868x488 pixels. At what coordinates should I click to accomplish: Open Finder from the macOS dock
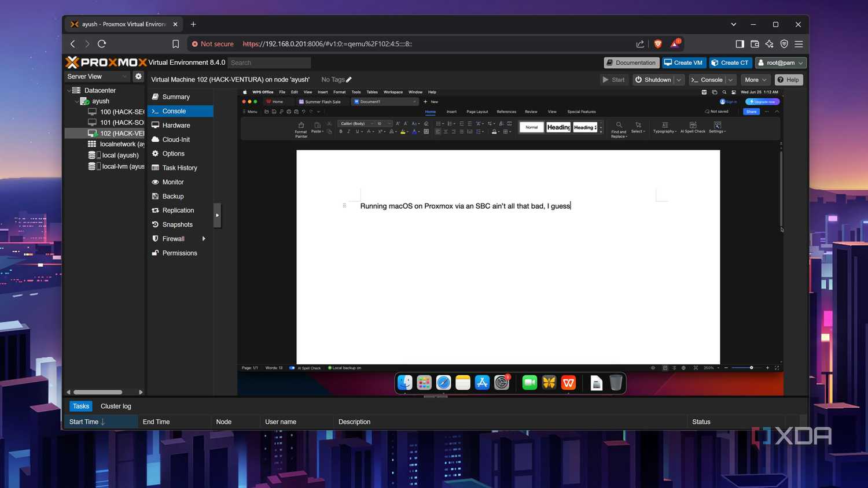coord(404,382)
